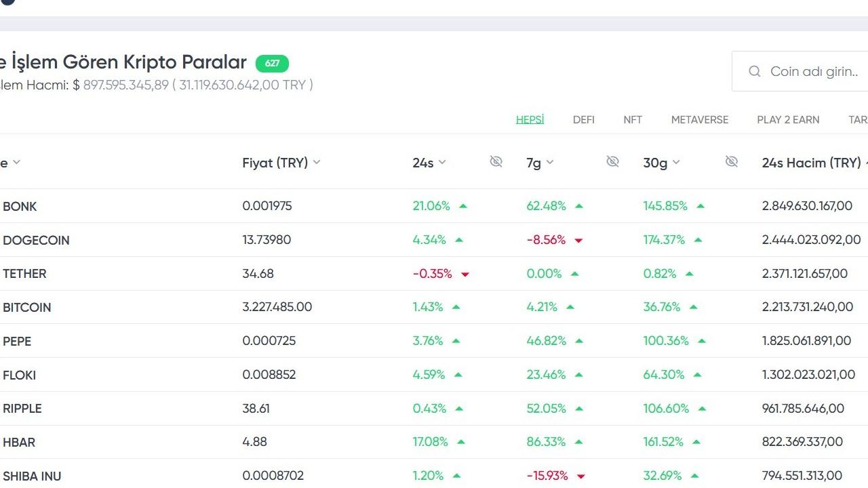Click BITCOIN price 3.227.485.00
Viewport: 868px width, 488px height.
pyautogui.click(x=277, y=307)
